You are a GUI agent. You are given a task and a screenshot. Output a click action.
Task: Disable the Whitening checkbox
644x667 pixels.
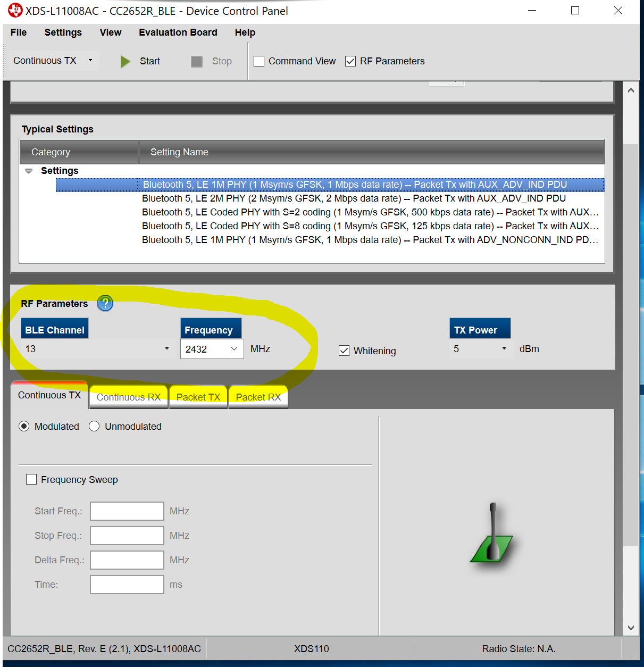pos(344,351)
